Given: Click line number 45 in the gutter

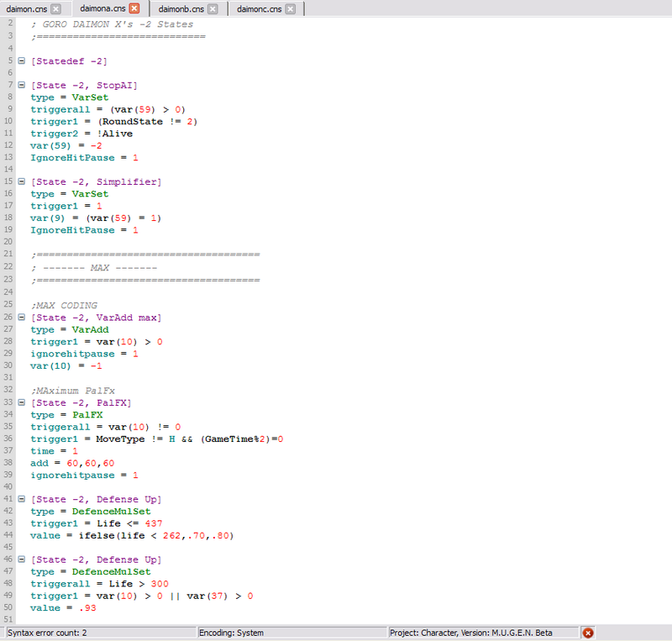Looking at the screenshot, I should click(8, 547).
